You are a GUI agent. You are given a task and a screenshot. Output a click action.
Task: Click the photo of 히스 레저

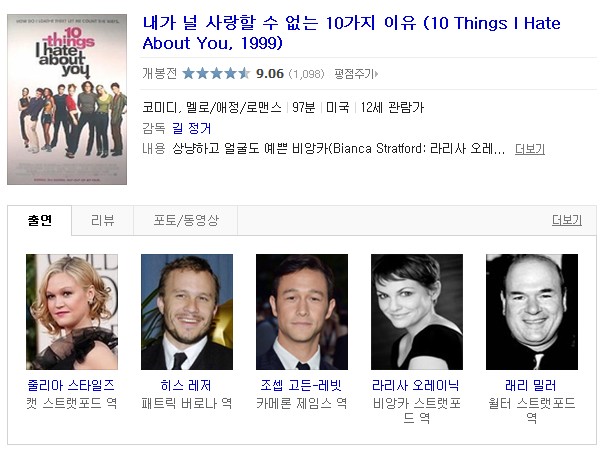(187, 312)
